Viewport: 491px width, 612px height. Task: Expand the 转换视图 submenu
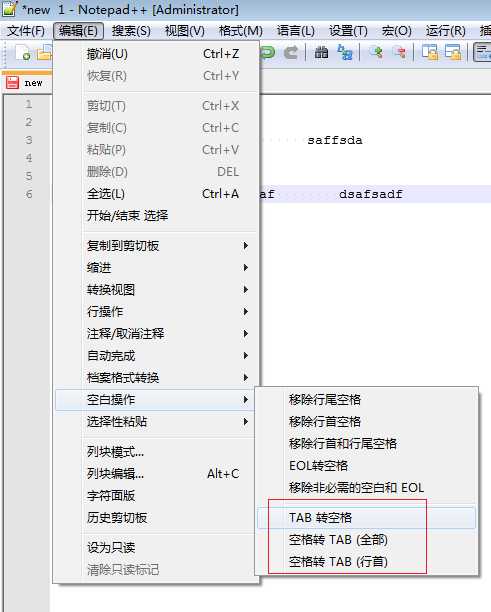[x=156, y=290]
